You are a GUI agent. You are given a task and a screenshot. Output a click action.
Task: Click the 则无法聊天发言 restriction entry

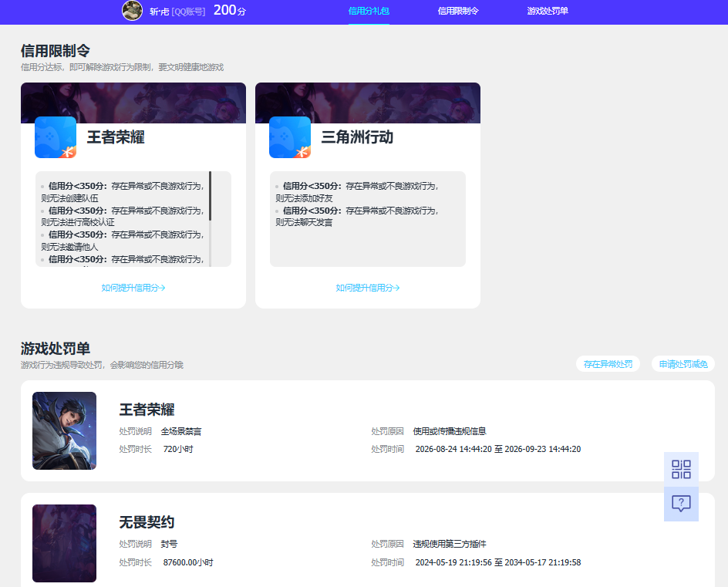pos(304,222)
